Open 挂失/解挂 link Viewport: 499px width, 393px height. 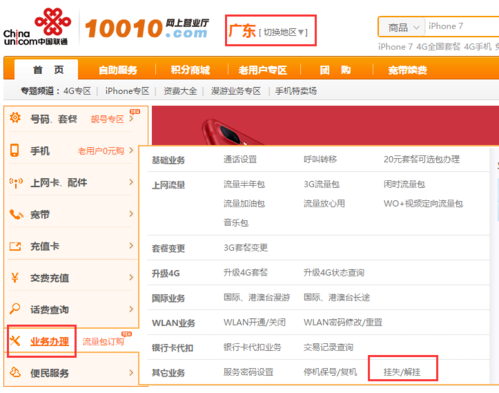tap(402, 372)
